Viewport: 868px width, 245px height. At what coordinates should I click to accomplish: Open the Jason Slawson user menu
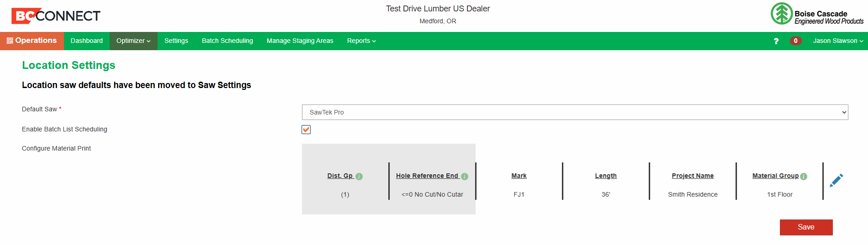838,41
